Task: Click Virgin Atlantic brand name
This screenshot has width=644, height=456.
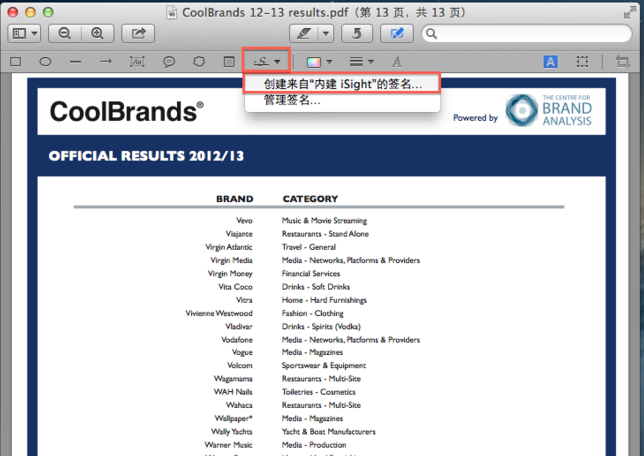Action: tap(229, 247)
